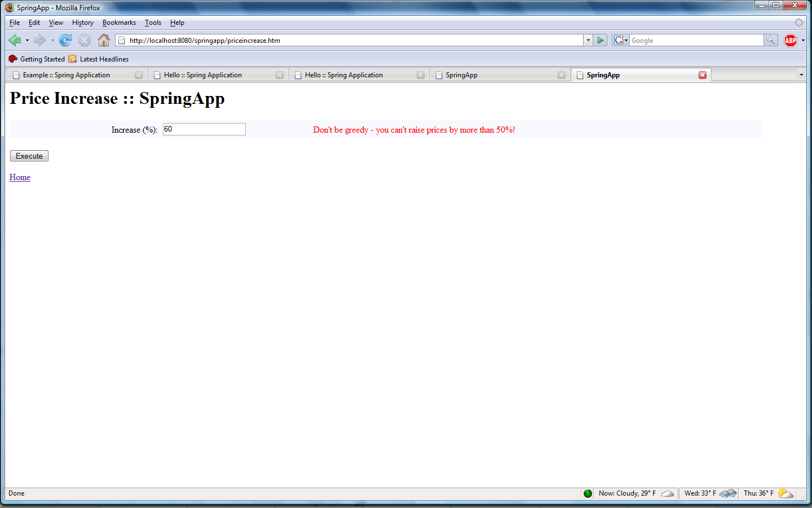The image size is (812, 508).
Task: Open the Google search engine selector
Action: pyautogui.click(x=620, y=40)
